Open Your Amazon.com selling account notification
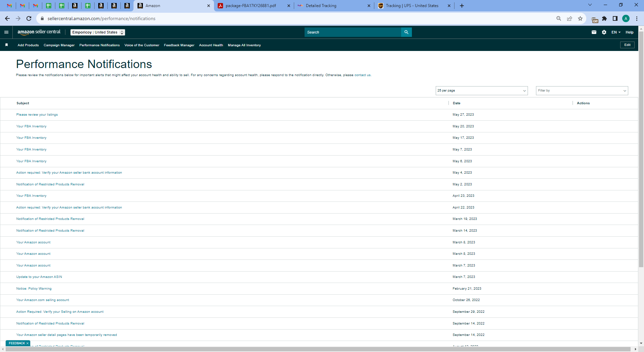This screenshot has width=644, height=352. (43, 300)
